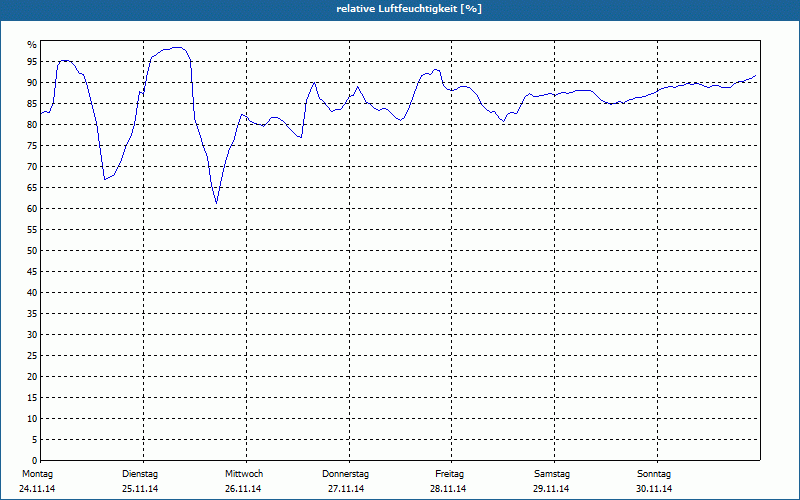Click the '%' unit label on y-axis

point(32,45)
